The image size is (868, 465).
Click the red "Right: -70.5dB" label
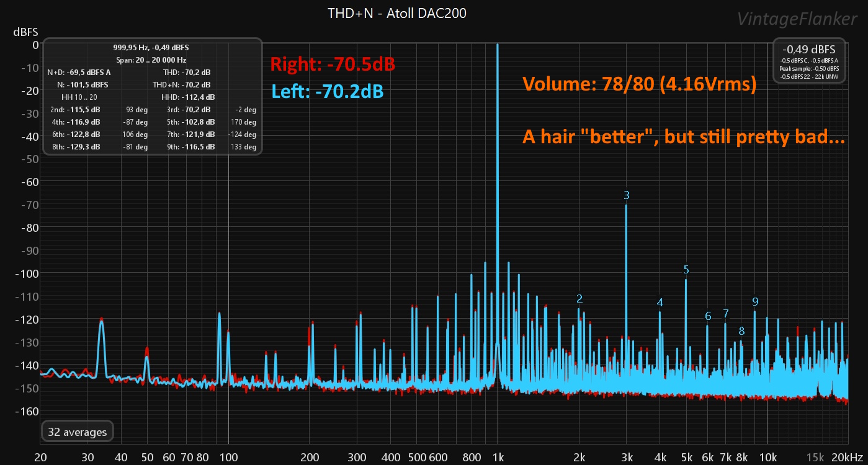point(333,64)
